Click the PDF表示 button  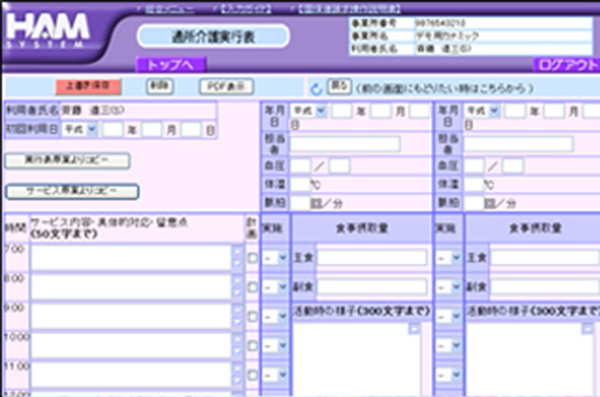click(227, 87)
